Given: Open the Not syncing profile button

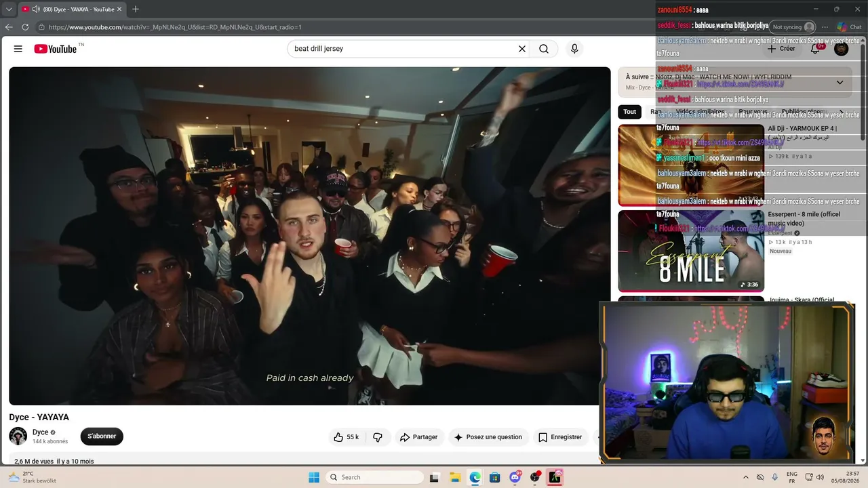Looking at the screenshot, I should tap(793, 27).
